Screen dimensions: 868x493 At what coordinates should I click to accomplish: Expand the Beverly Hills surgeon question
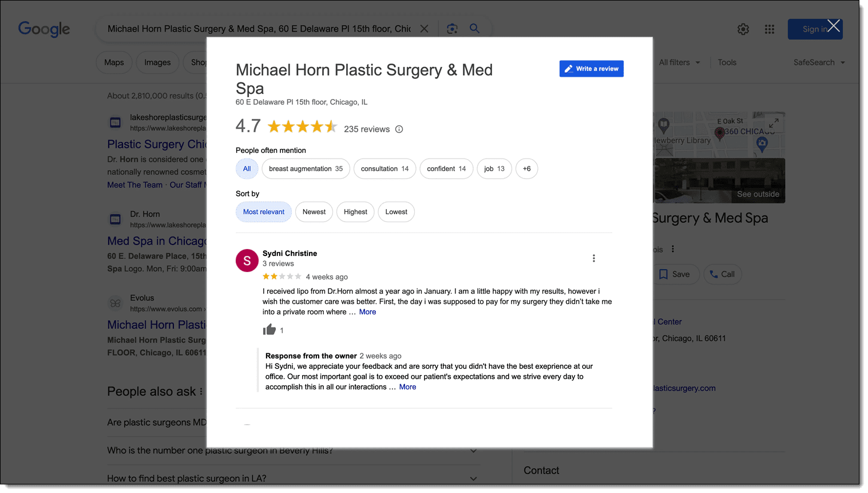tap(473, 451)
